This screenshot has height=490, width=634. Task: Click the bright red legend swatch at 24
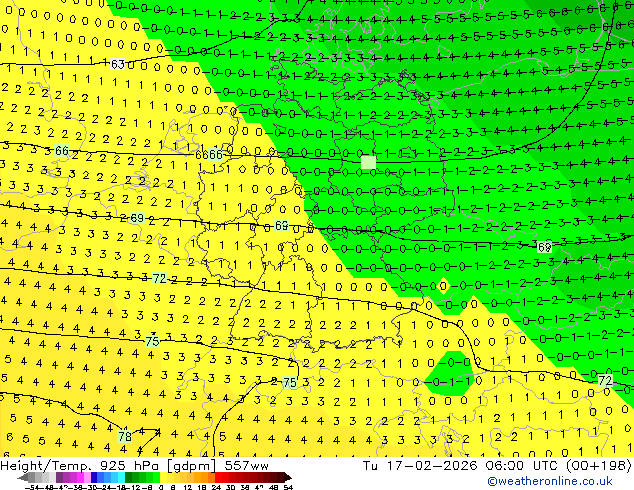pyautogui.click(x=218, y=478)
